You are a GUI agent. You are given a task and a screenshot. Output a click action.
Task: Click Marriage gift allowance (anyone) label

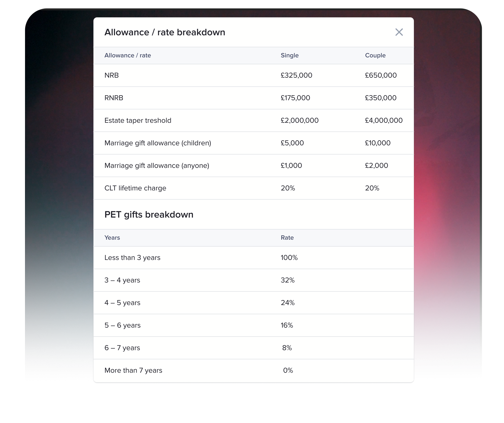pos(157,165)
